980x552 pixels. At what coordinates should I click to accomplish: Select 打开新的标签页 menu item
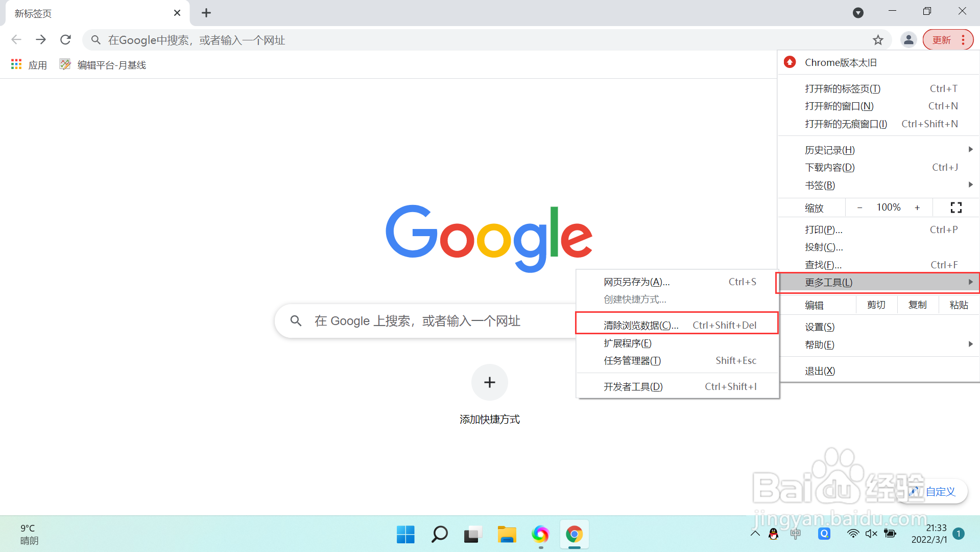point(879,89)
